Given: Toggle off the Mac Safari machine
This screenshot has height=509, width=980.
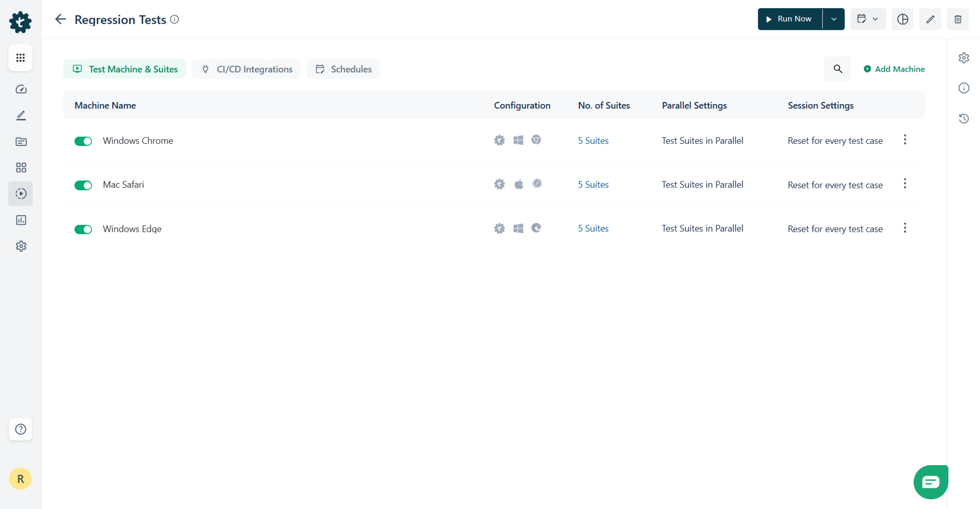Looking at the screenshot, I should (x=83, y=185).
